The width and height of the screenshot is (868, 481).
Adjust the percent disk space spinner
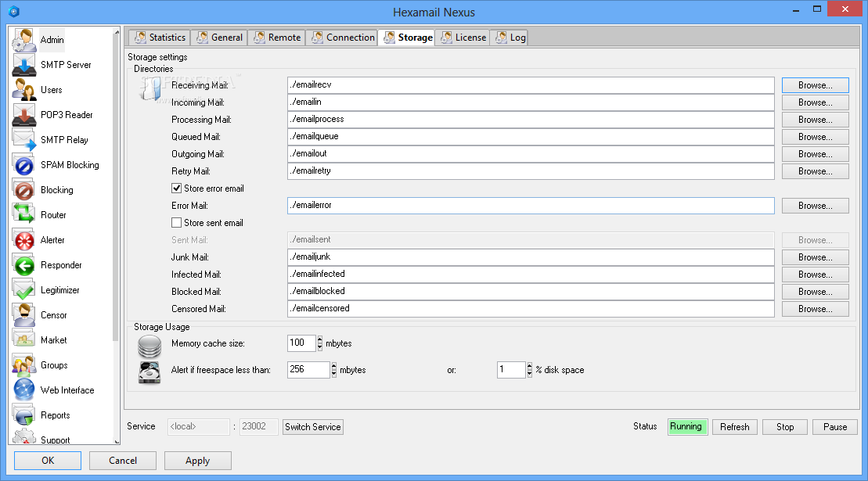point(529,370)
